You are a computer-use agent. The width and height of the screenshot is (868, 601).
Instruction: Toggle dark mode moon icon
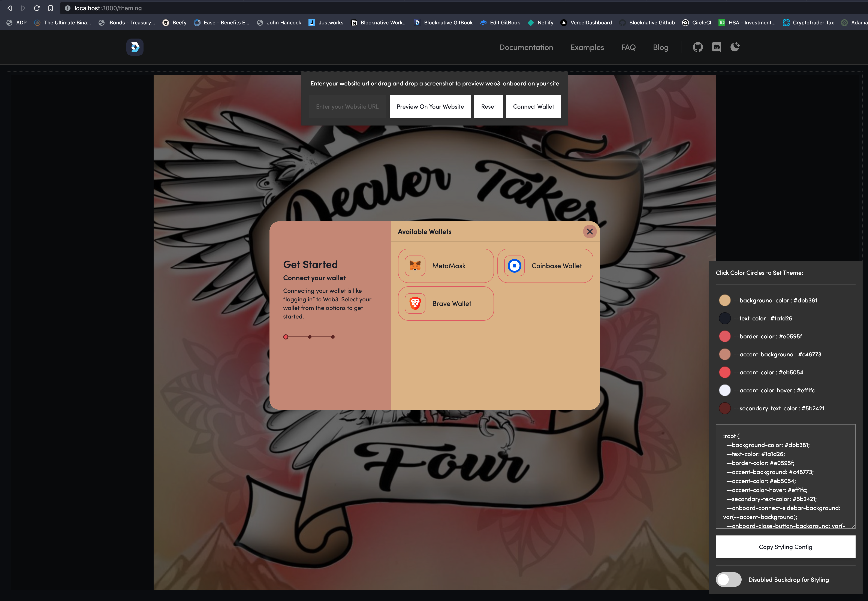pos(735,47)
